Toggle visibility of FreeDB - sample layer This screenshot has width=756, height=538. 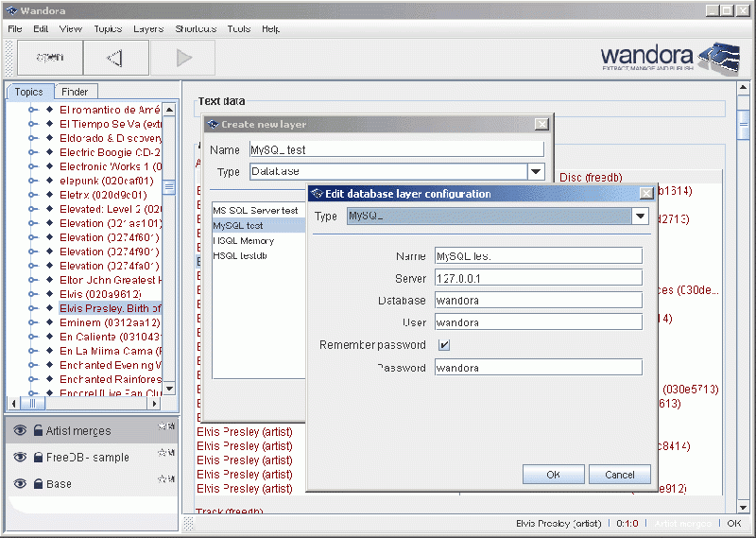[20, 458]
